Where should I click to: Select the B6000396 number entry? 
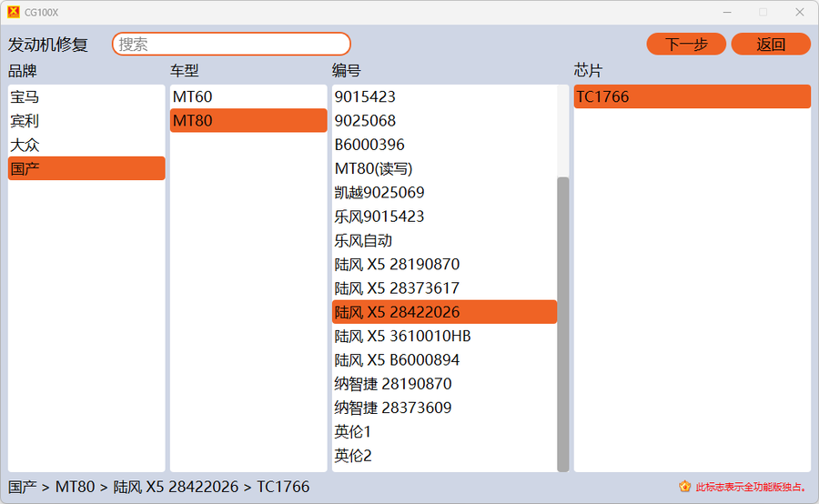pos(444,145)
